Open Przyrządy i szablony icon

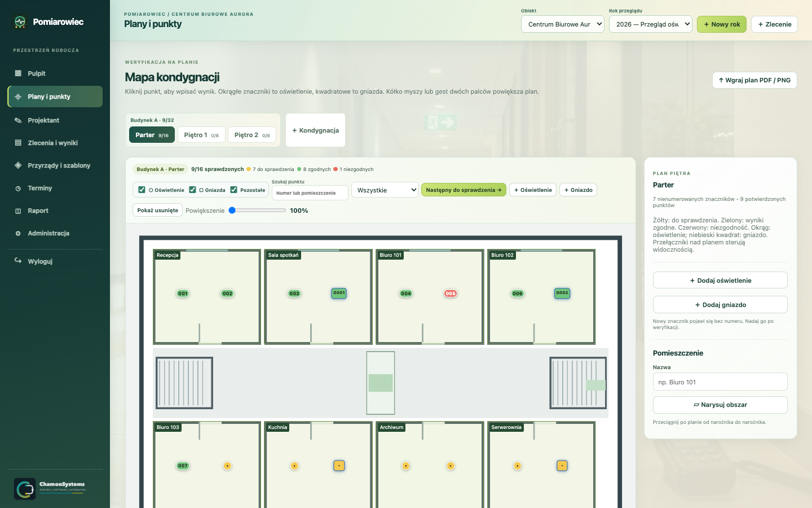18,165
